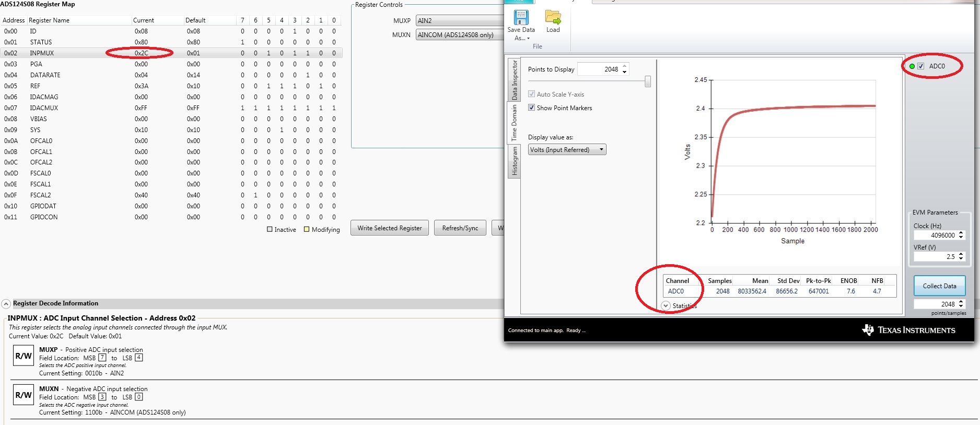Click the Load data folder icon
The width and height of the screenshot is (980, 425).
point(553,17)
